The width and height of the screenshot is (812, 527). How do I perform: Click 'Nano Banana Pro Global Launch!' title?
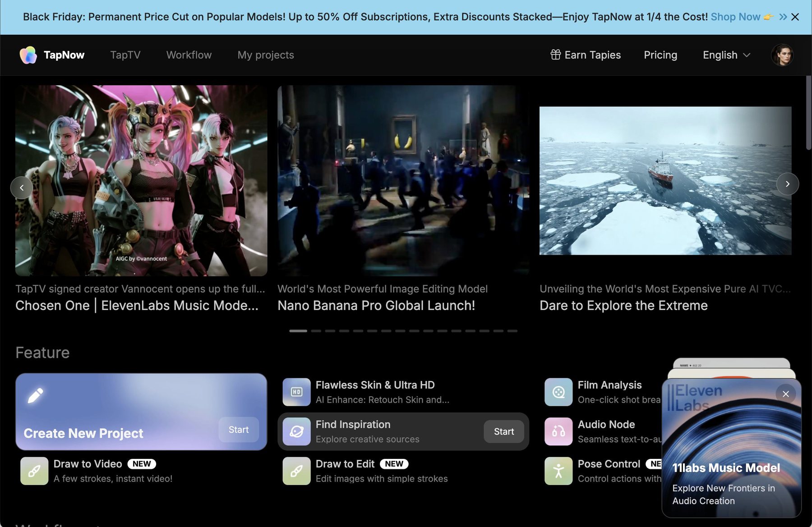376,306
